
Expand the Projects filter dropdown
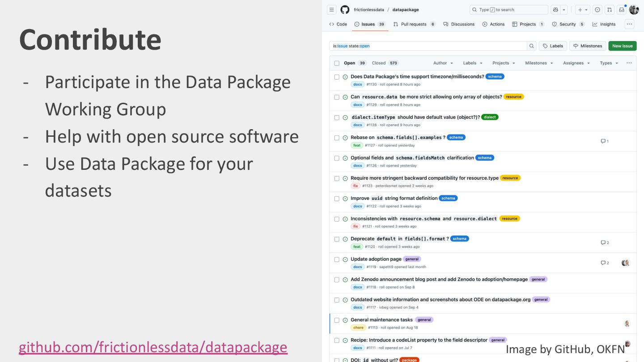pyautogui.click(x=504, y=63)
